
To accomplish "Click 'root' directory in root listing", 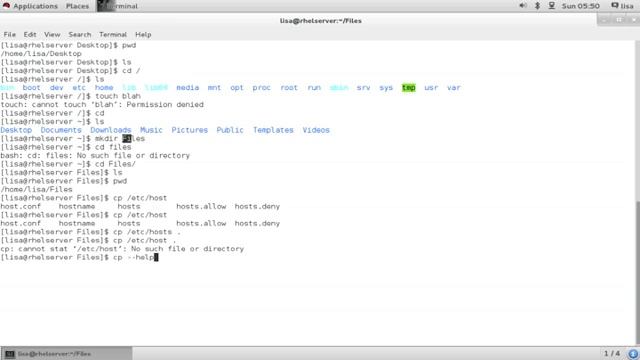I will point(289,88).
